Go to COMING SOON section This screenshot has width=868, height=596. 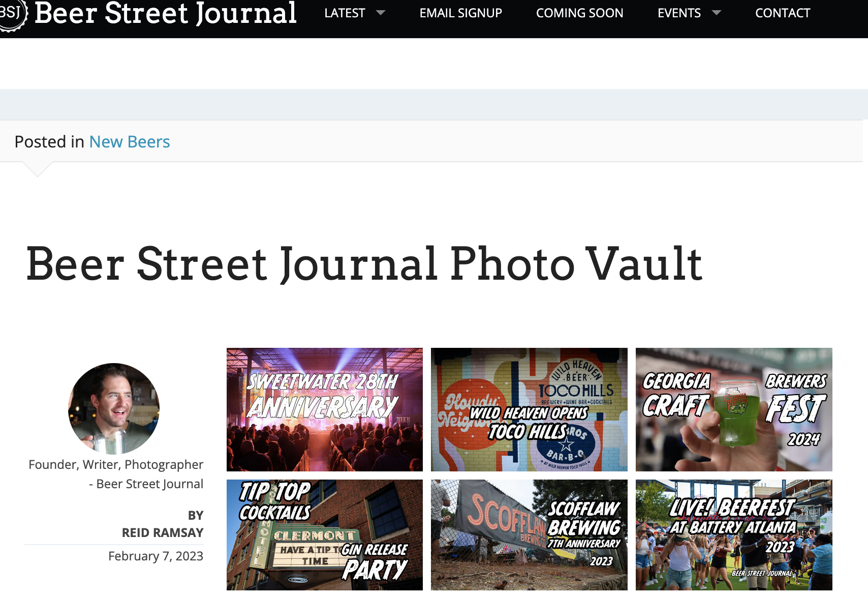coord(580,13)
